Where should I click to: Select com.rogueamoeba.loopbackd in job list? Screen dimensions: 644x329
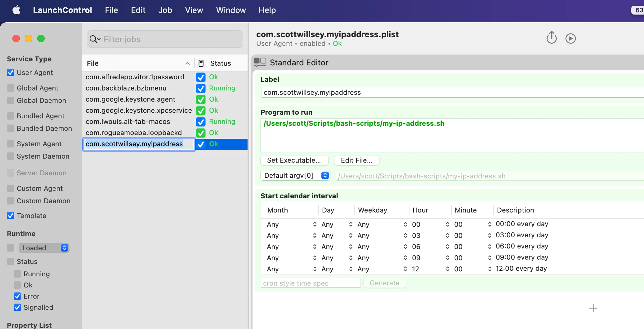pyautogui.click(x=134, y=133)
